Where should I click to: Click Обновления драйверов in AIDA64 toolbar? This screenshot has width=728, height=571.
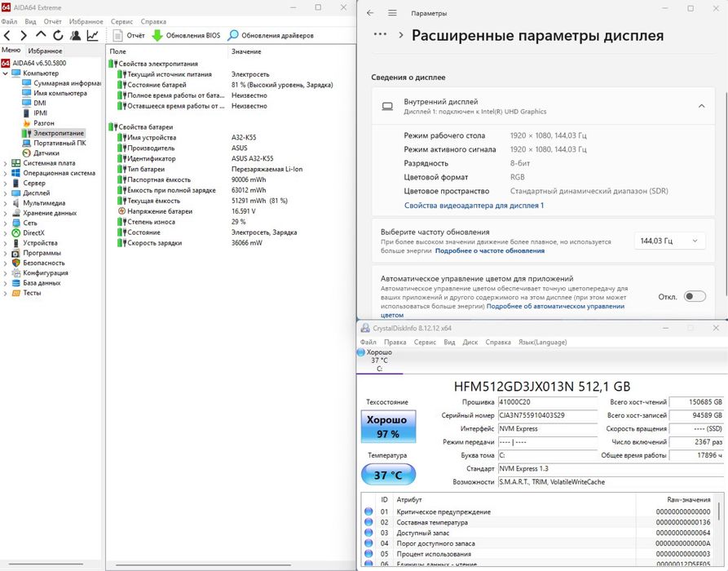(271, 35)
